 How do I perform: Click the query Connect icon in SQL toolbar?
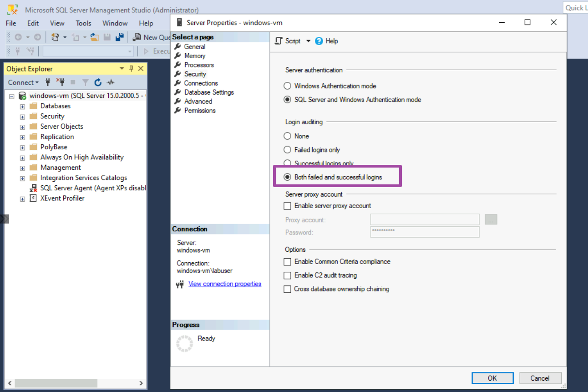(18, 51)
